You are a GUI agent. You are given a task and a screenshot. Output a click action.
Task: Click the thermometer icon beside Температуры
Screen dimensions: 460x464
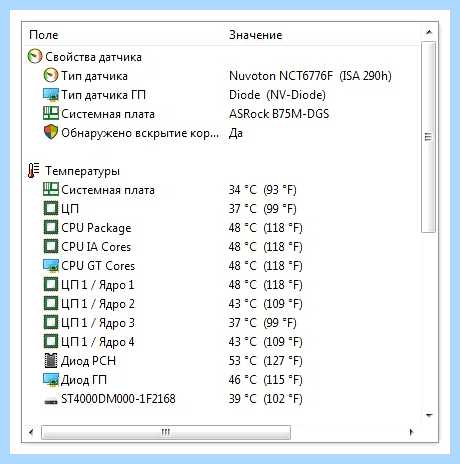(33, 170)
